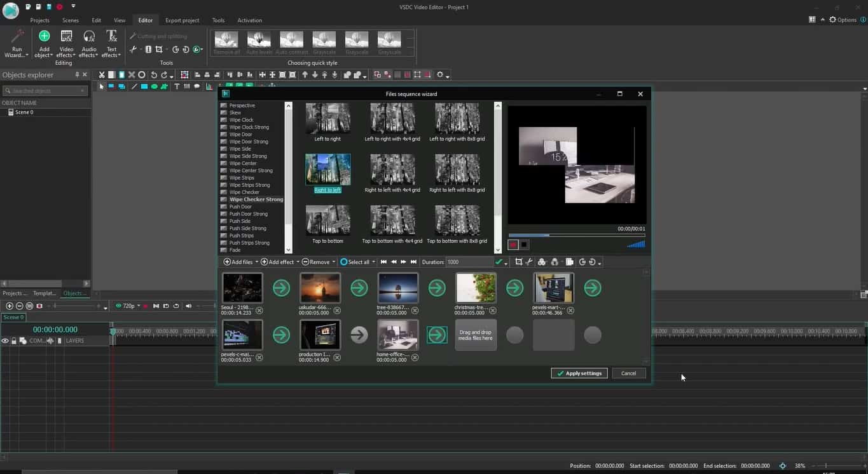This screenshot has height=474, width=868.
Task: Click the green Add object icon
Action: pyautogui.click(x=44, y=37)
